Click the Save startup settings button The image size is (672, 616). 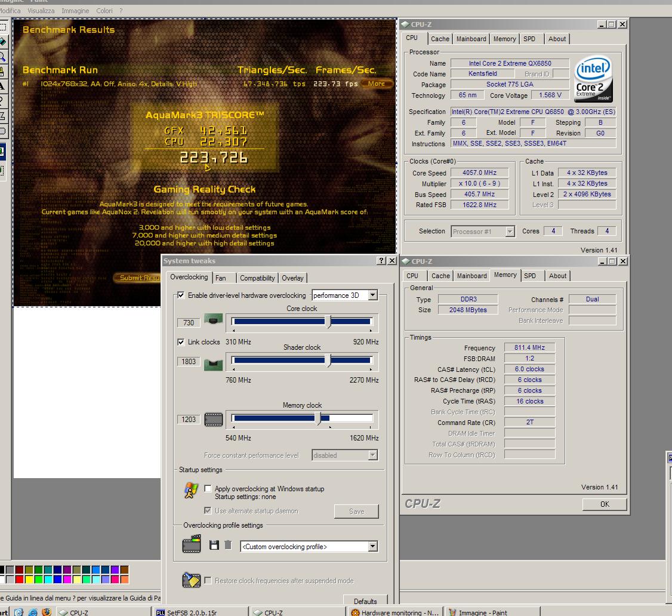[356, 511]
